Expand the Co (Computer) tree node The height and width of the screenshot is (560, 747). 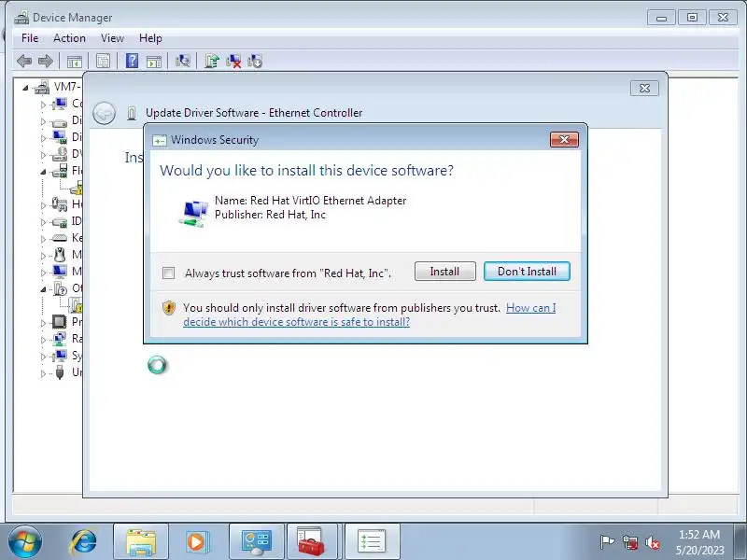[x=43, y=105]
